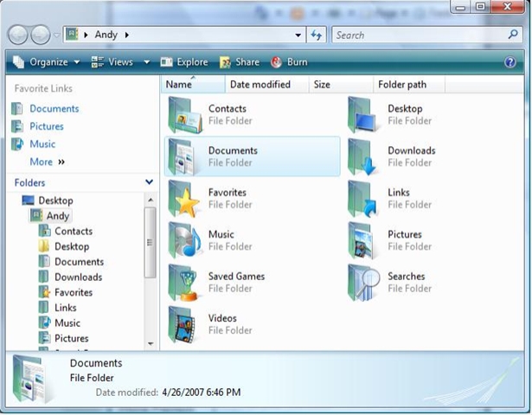This screenshot has width=532, height=415.
Task: Open the address bar history dropdown arrow
Action: point(298,35)
